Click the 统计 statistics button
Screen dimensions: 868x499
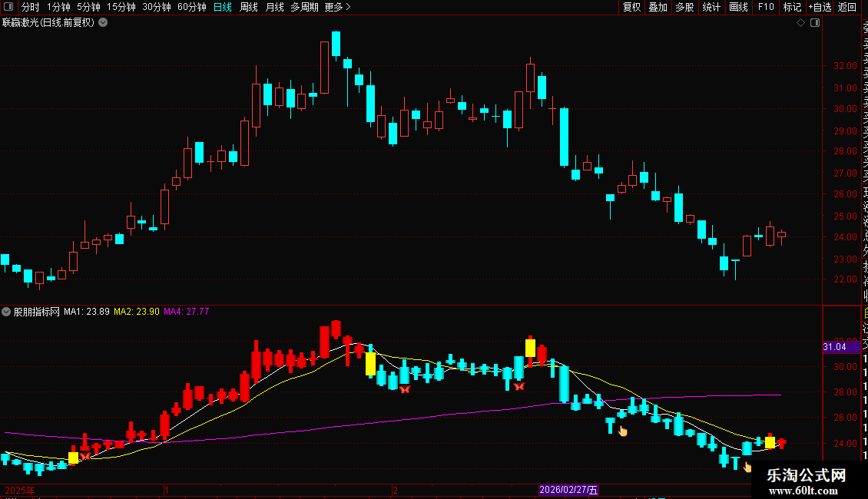point(711,7)
